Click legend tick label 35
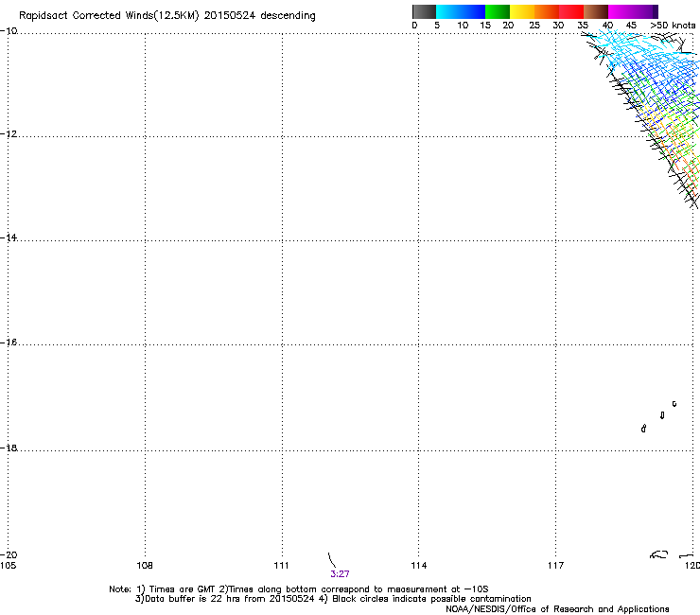This screenshot has width=700, height=615. tap(583, 26)
